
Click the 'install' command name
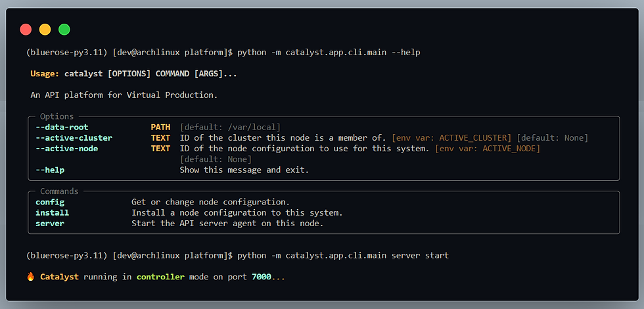pyautogui.click(x=52, y=213)
